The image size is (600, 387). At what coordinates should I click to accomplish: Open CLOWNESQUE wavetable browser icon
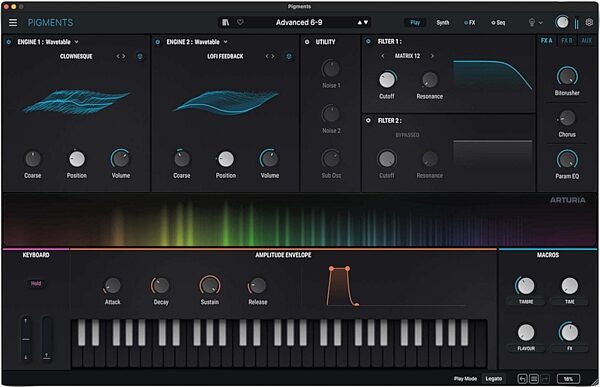[140, 56]
